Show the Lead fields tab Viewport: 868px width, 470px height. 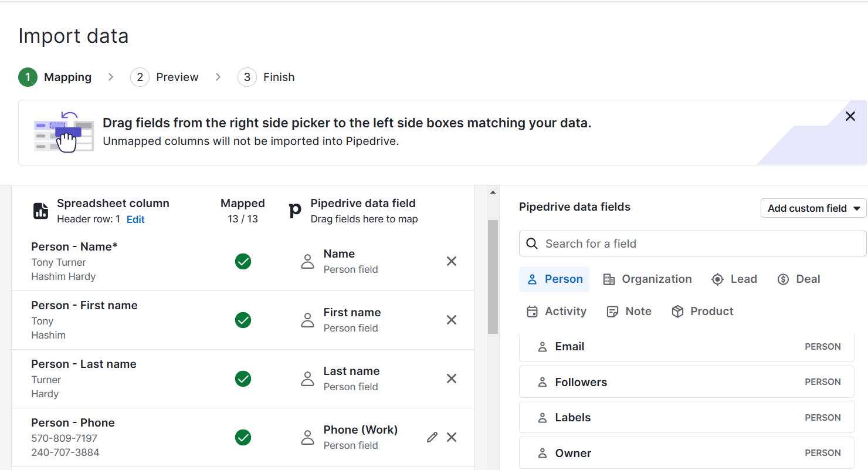point(734,279)
